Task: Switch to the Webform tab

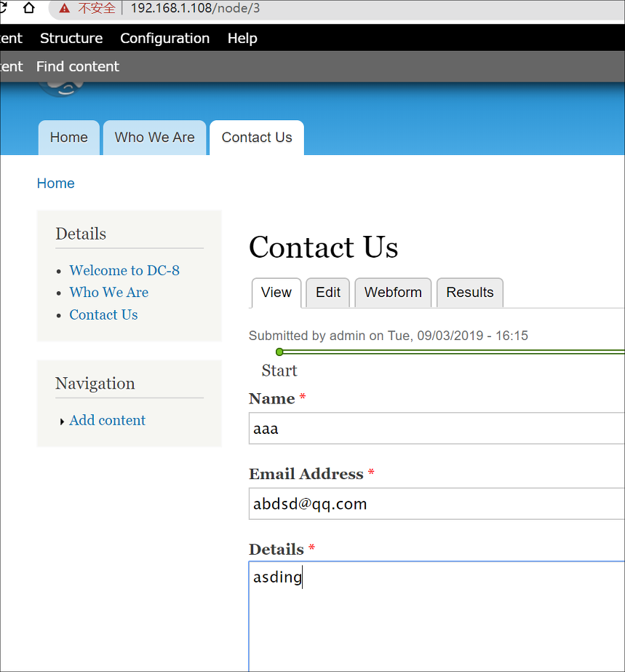Action: coord(393,293)
